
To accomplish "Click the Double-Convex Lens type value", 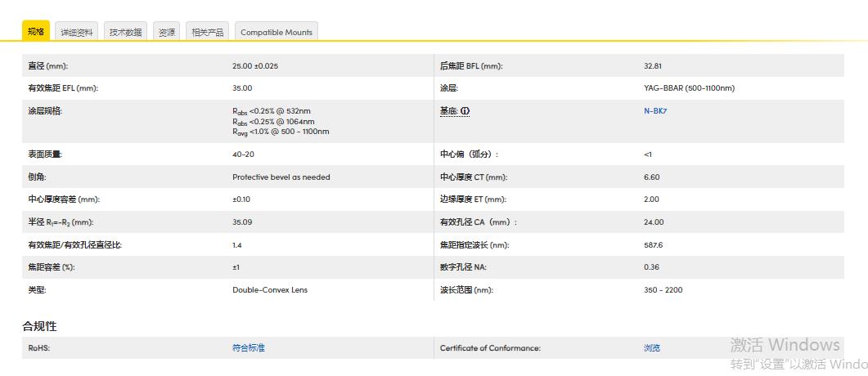I will pos(270,289).
